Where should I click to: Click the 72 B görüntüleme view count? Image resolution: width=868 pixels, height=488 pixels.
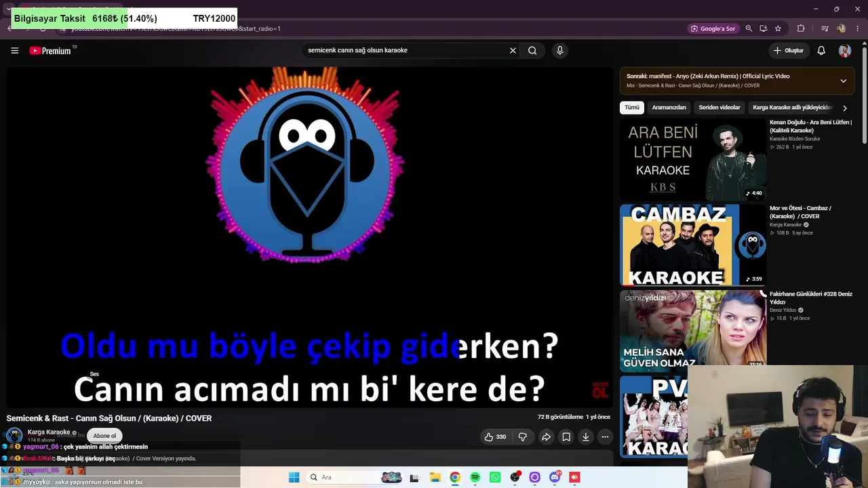pyautogui.click(x=560, y=417)
